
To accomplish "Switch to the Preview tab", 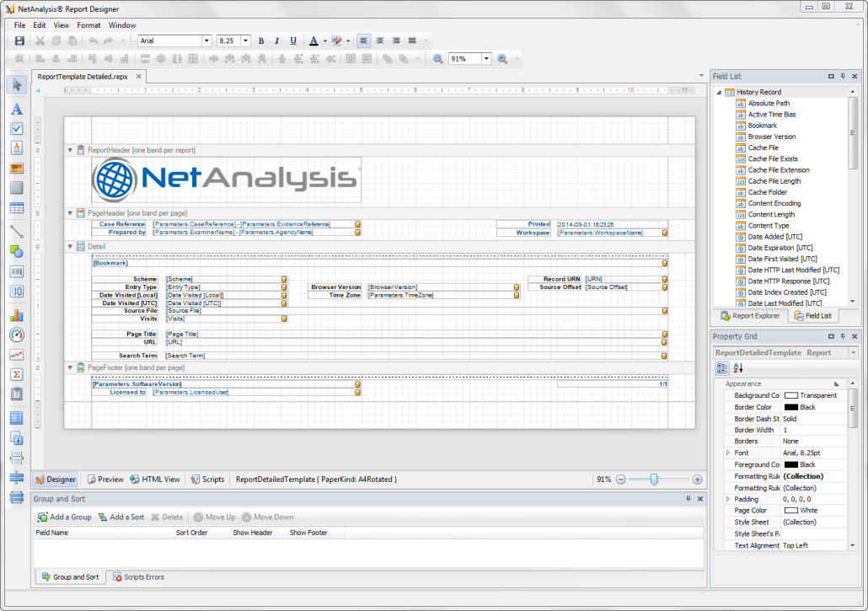I will click(x=105, y=480).
